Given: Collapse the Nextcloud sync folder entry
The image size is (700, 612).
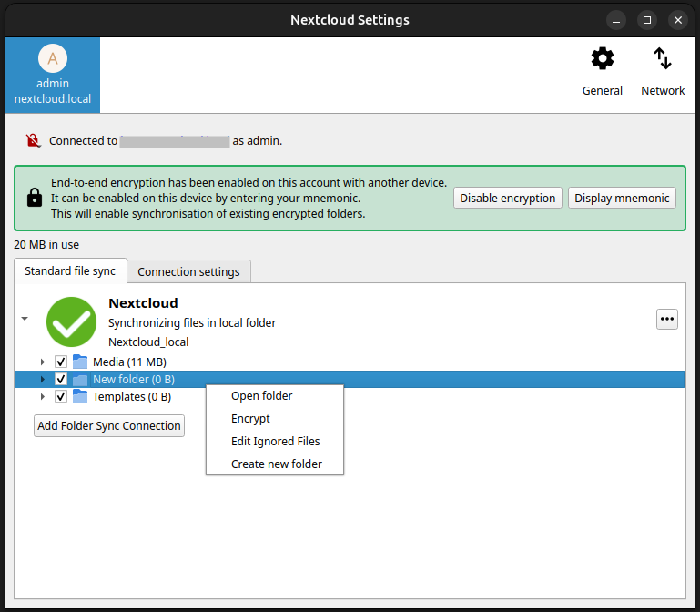Looking at the screenshot, I should tap(25, 319).
